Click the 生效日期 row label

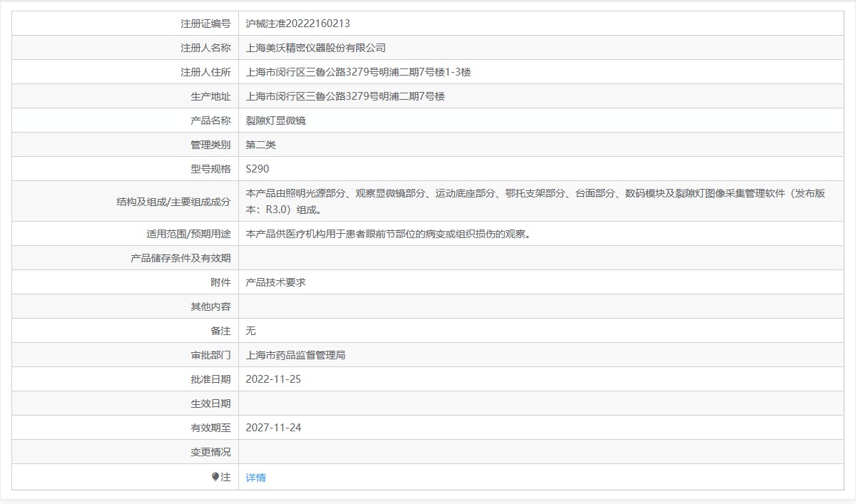[210, 403]
